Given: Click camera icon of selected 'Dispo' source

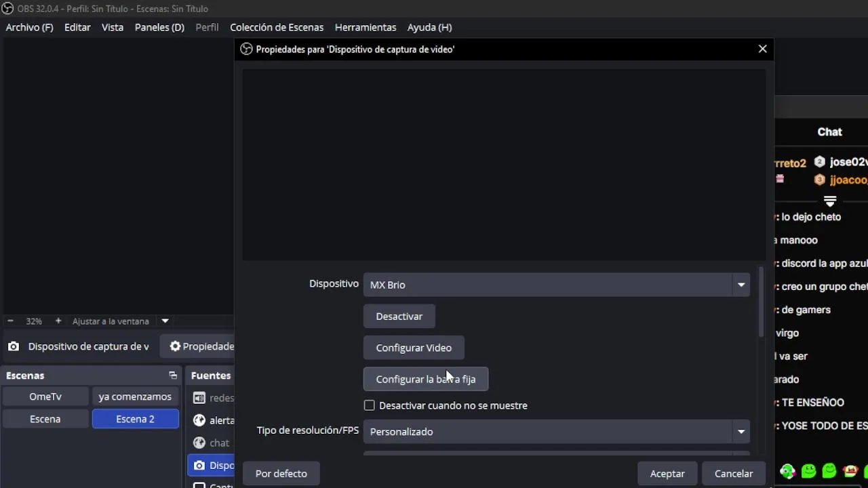Looking at the screenshot, I should (199, 465).
